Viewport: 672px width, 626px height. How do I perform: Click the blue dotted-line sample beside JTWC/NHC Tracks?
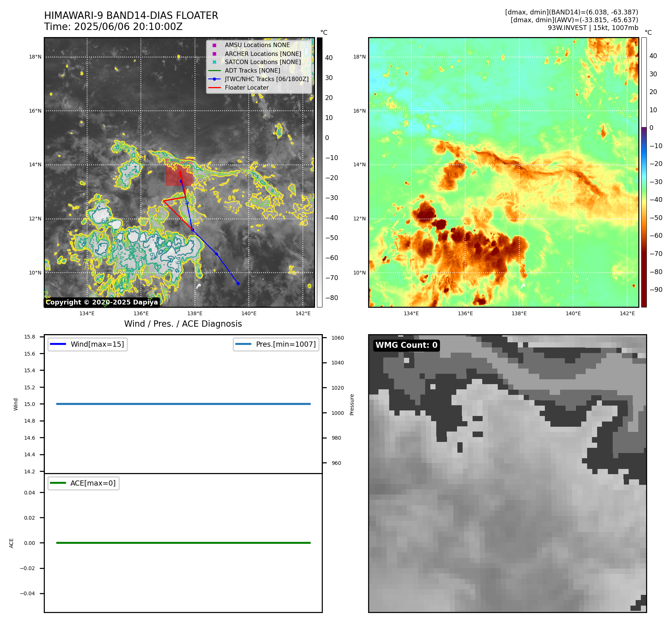pyautogui.click(x=214, y=79)
